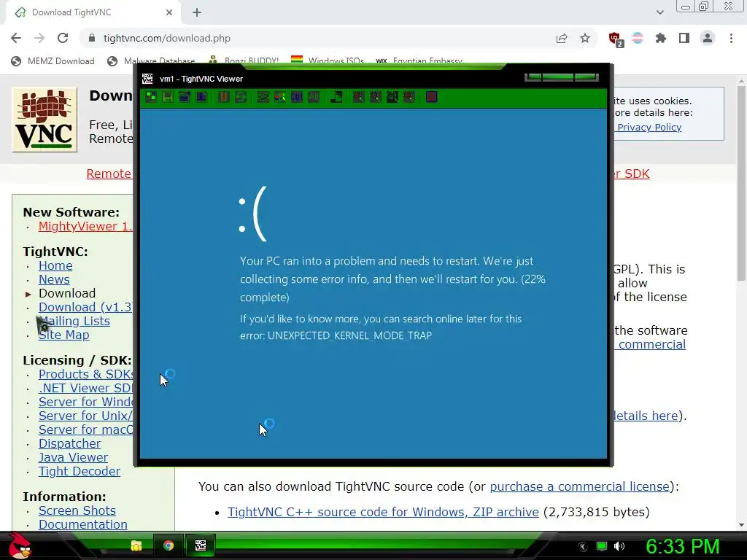The width and height of the screenshot is (747, 560).
Task: Send Ctrl+Alt+Del to the remote machine
Action: 263,97
